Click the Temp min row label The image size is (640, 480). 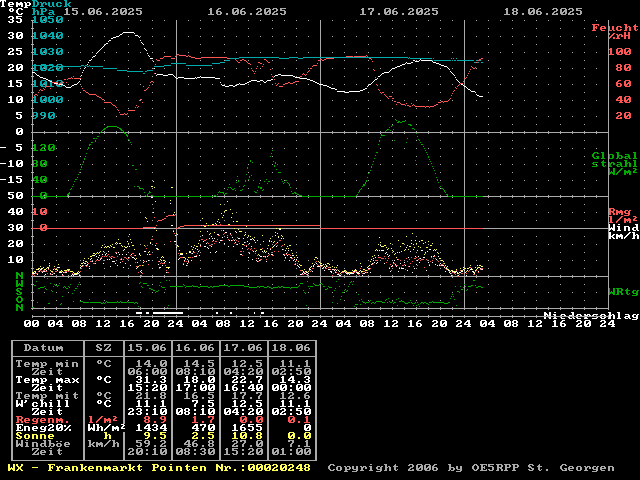coord(47,364)
